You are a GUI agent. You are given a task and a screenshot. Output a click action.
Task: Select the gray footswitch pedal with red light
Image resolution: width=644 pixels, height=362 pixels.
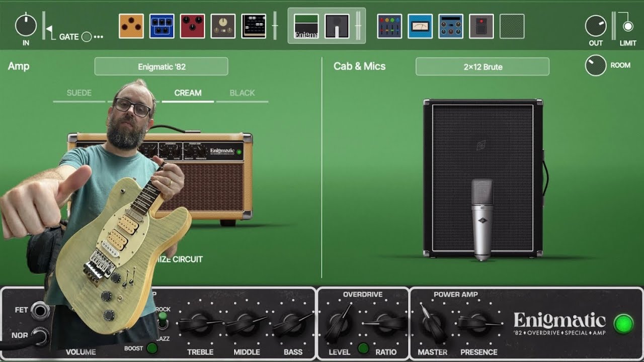tap(481, 26)
